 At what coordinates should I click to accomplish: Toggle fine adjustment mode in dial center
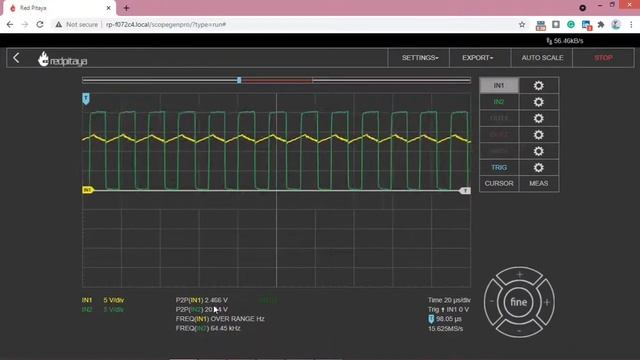coord(519,302)
